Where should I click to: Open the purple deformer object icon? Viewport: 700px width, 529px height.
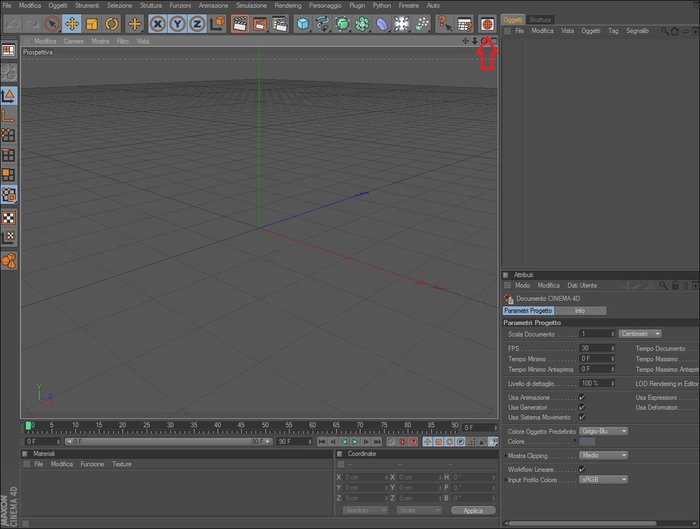pos(382,24)
